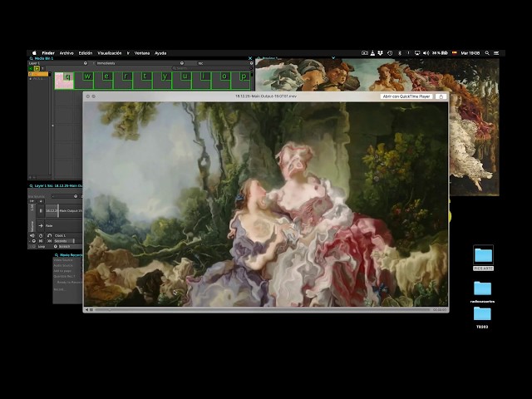
Task: Select the PICS bin list item
Action: pos(38,79)
